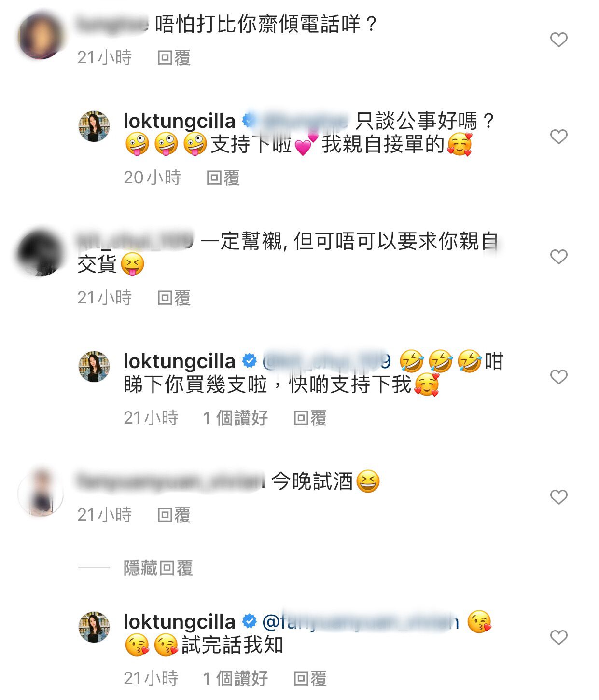The height and width of the screenshot is (700, 599).
Task: Like loktungcilla's reply 睇下你買幾支啦
Action: click(558, 377)
